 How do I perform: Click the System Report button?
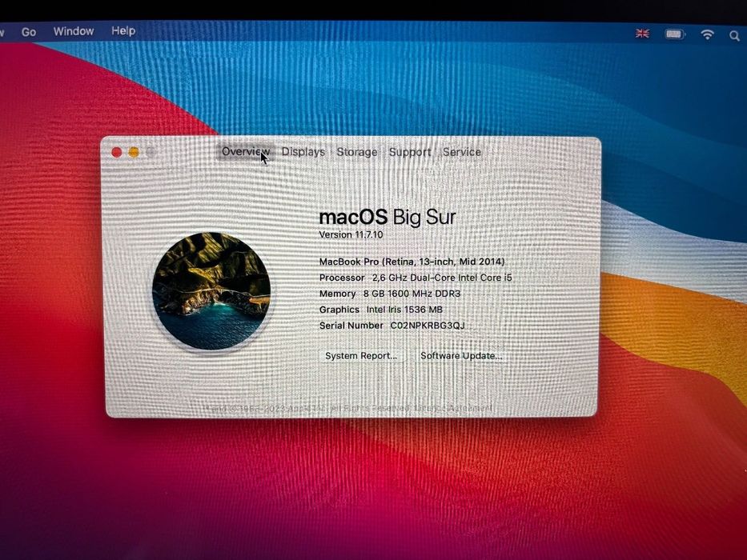[x=361, y=356]
